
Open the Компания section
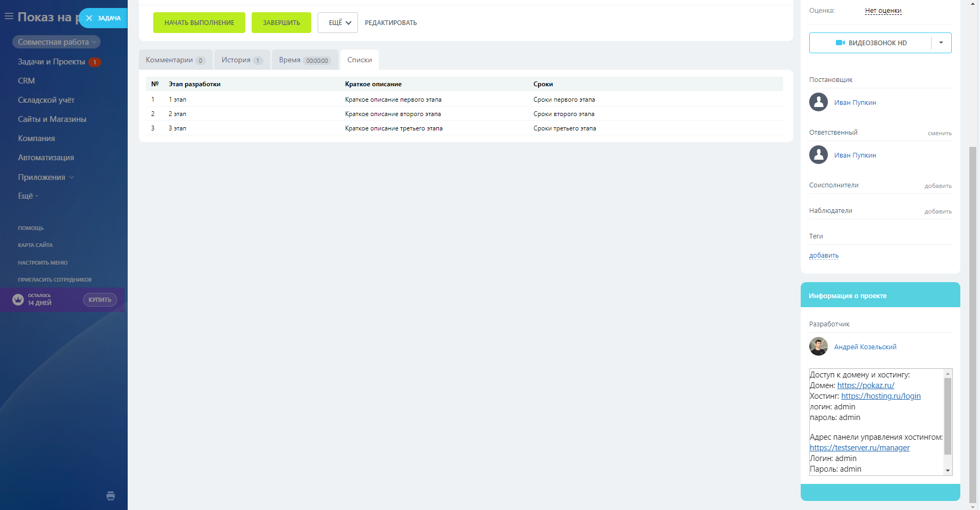(x=36, y=138)
